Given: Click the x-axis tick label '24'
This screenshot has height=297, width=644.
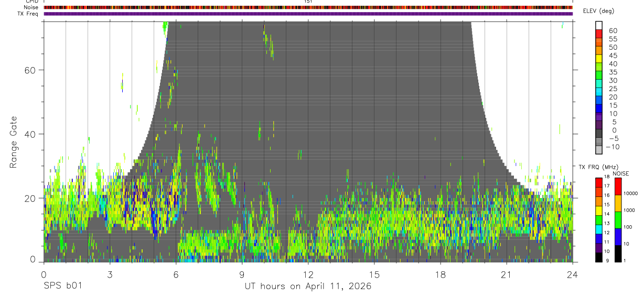Looking at the screenshot, I should pyautogui.click(x=572, y=275).
